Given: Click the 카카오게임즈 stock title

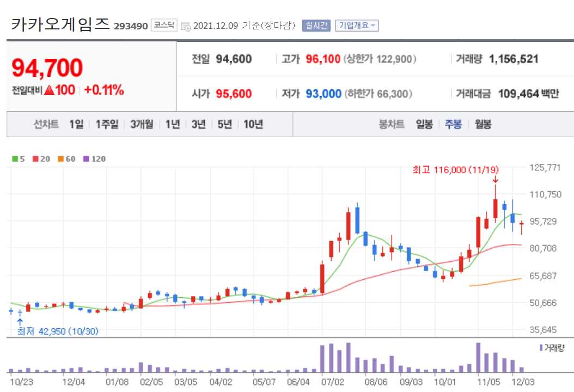Looking at the screenshot, I should coord(60,24).
